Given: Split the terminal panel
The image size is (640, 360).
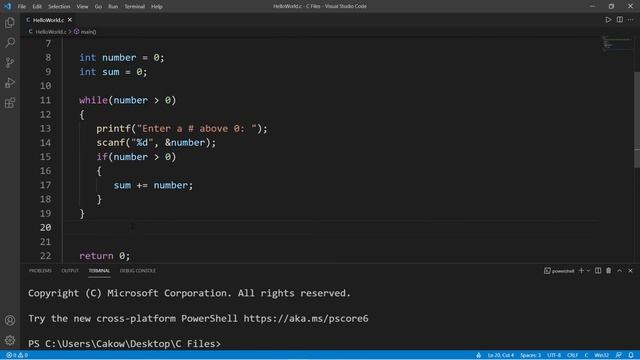Looking at the screenshot, I should pyautogui.click(x=598, y=271).
